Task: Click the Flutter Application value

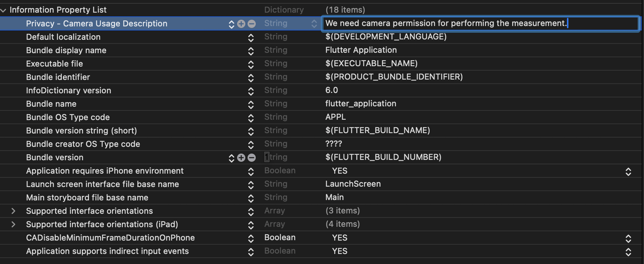Action: pos(361,50)
